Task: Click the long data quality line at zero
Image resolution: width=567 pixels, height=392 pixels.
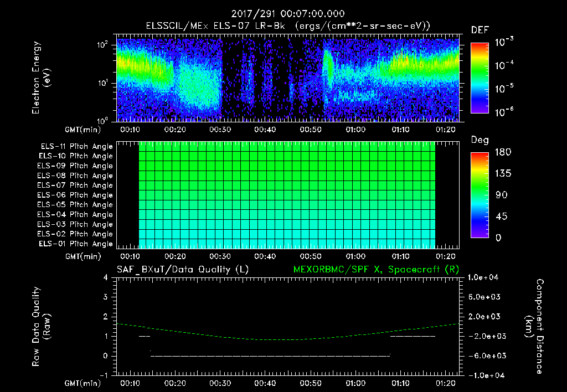Action: (270, 356)
